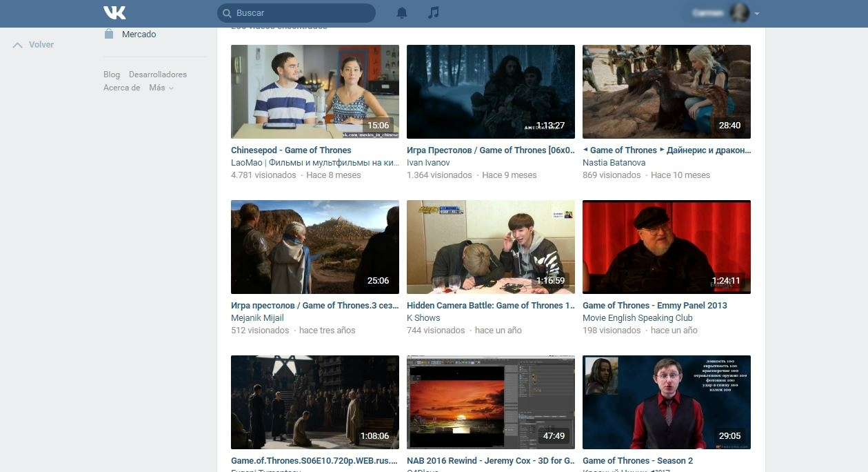Click the Mercado shopping bag icon
868x472 pixels.
[x=109, y=34]
